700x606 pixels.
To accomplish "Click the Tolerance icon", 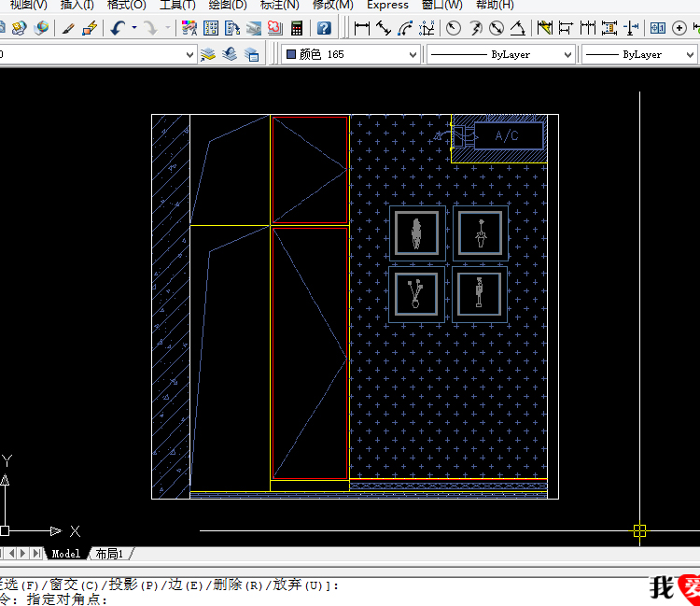I will point(658,28).
